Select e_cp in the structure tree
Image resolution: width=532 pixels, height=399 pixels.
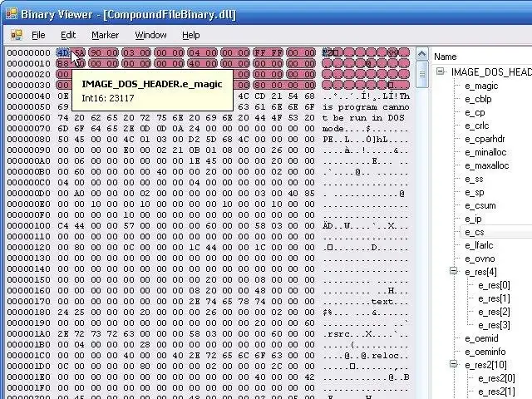[475, 112]
